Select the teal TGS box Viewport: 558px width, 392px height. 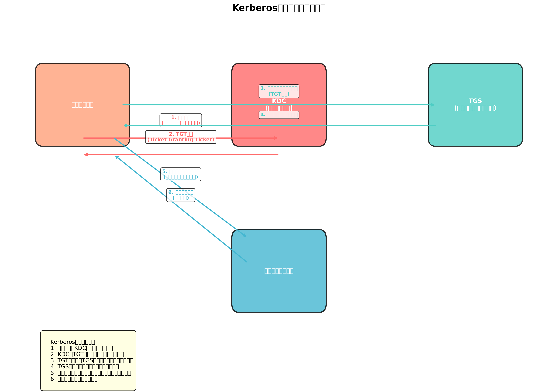[475, 105]
